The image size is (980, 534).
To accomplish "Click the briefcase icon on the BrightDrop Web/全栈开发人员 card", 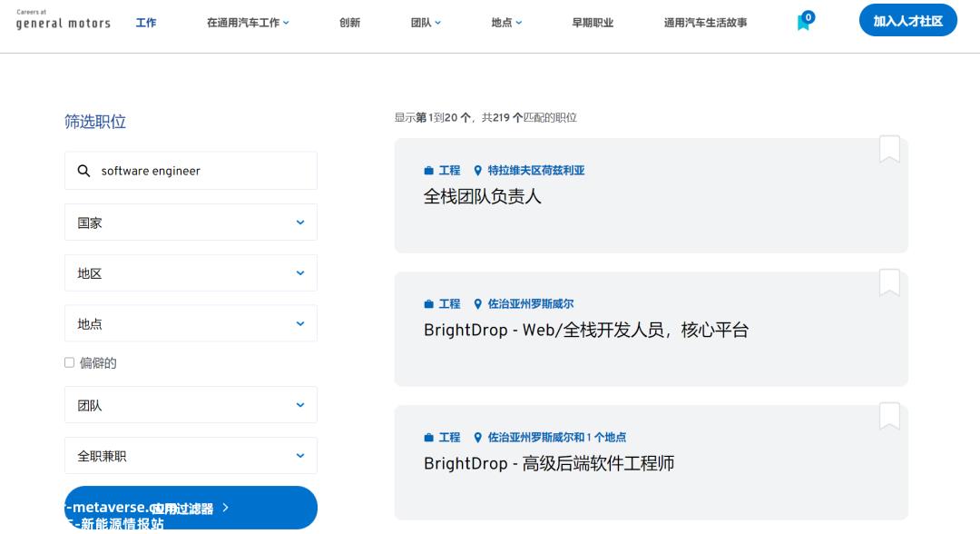I will 428,304.
